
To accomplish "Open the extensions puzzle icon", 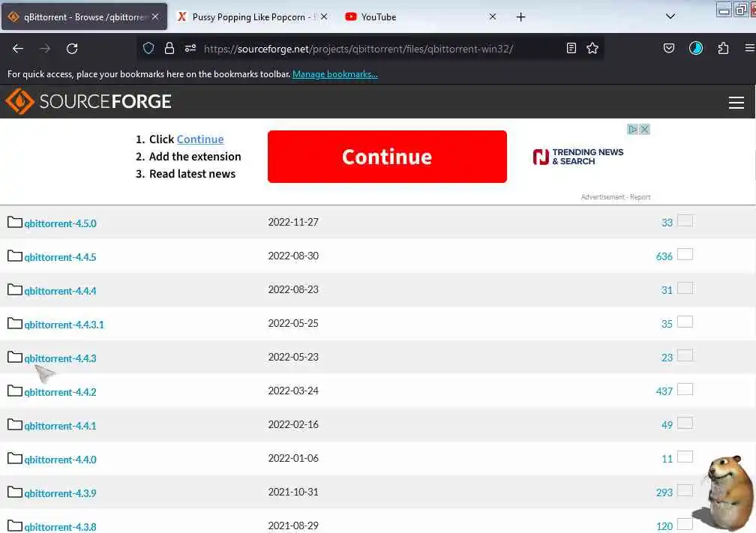I will tap(723, 48).
